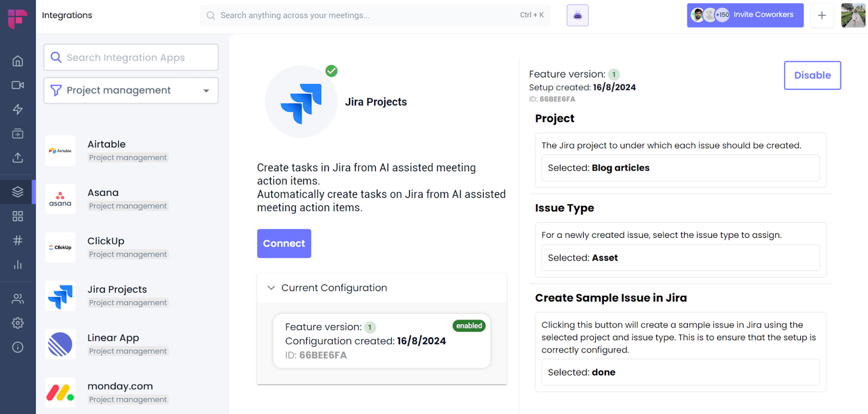868x414 pixels.
Task: Click the Jira Projects list logo
Action: click(x=60, y=296)
